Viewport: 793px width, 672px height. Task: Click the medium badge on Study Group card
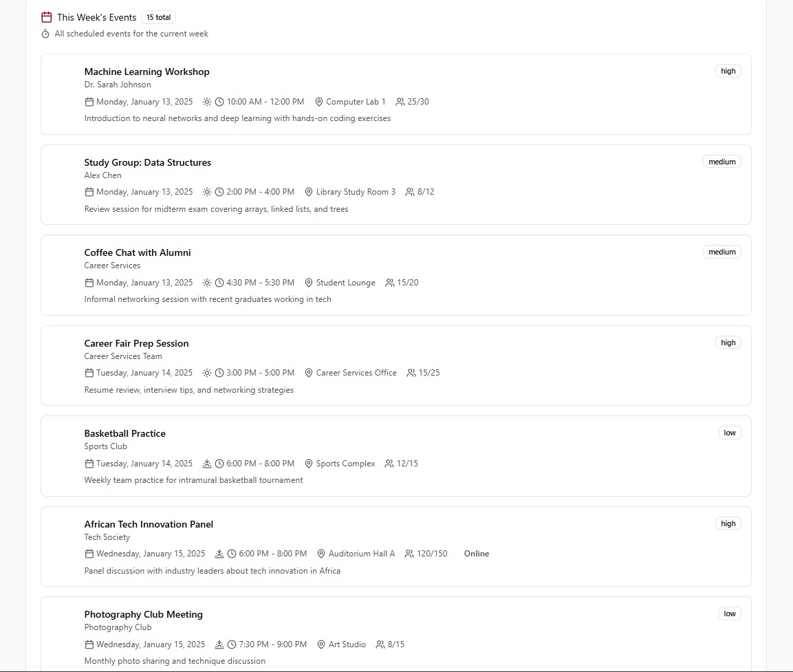click(x=722, y=162)
